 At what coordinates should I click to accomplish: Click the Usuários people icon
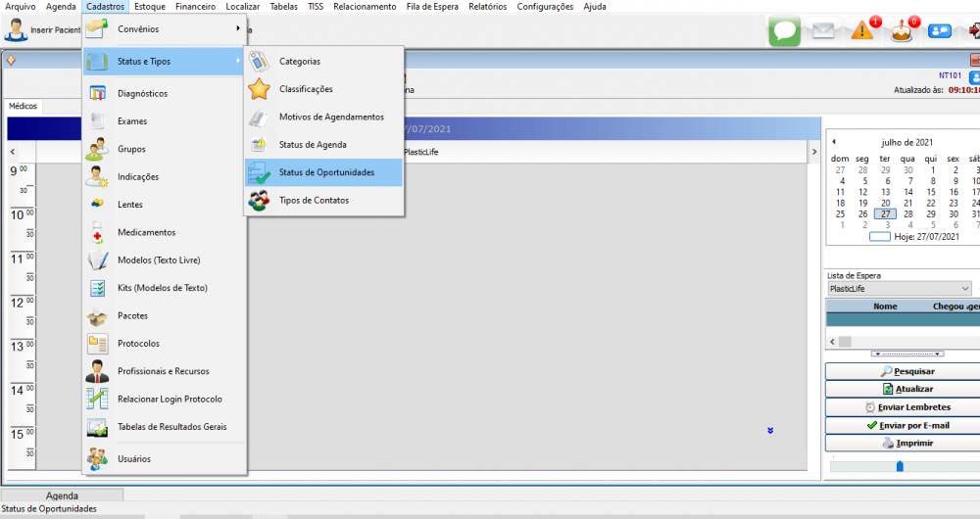[x=97, y=458]
